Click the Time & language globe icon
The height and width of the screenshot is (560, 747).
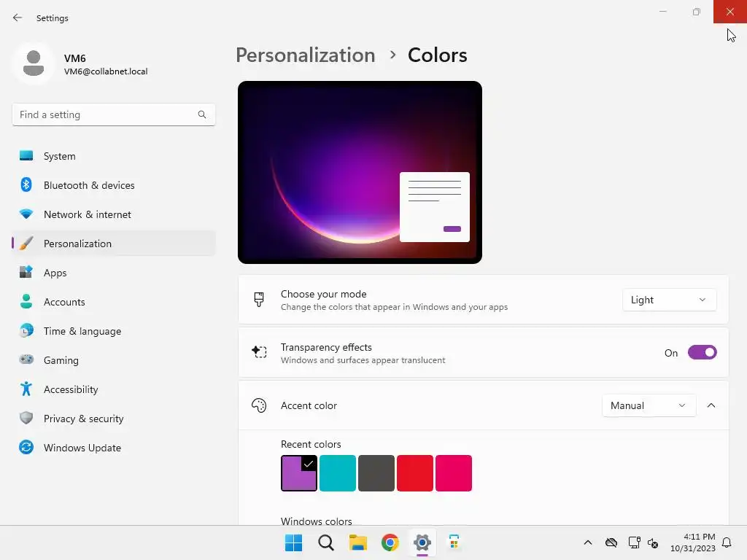(26, 330)
